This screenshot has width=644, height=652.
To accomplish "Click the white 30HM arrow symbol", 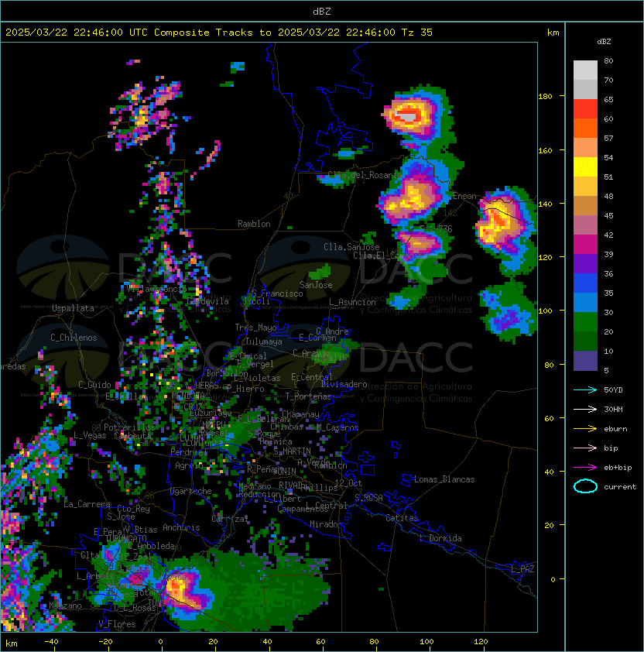I will coord(585,409).
